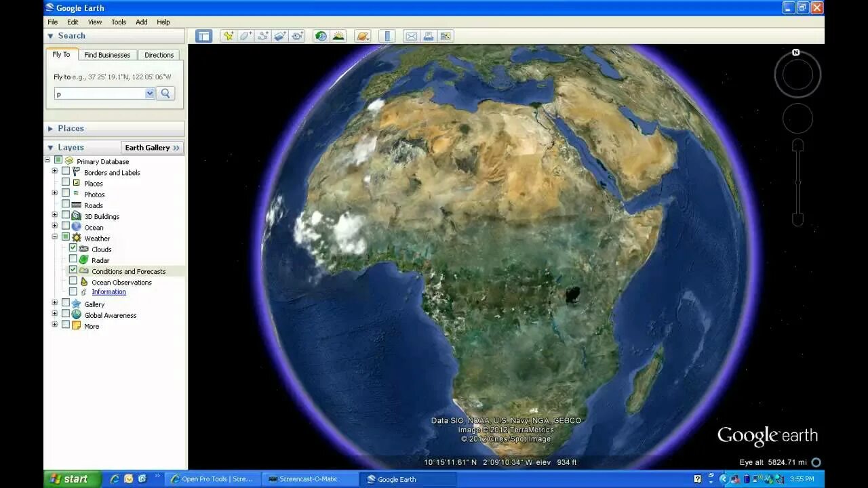Open the Fly to history dropdown
Viewport: 868px width, 488px height.
click(x=150, y=94)
